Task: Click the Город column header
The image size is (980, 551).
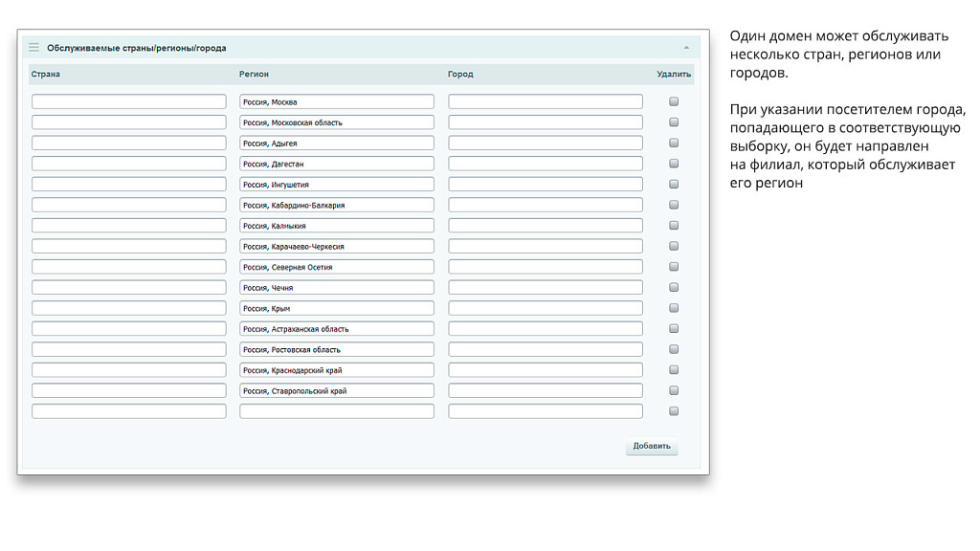Action: [460, 74]
